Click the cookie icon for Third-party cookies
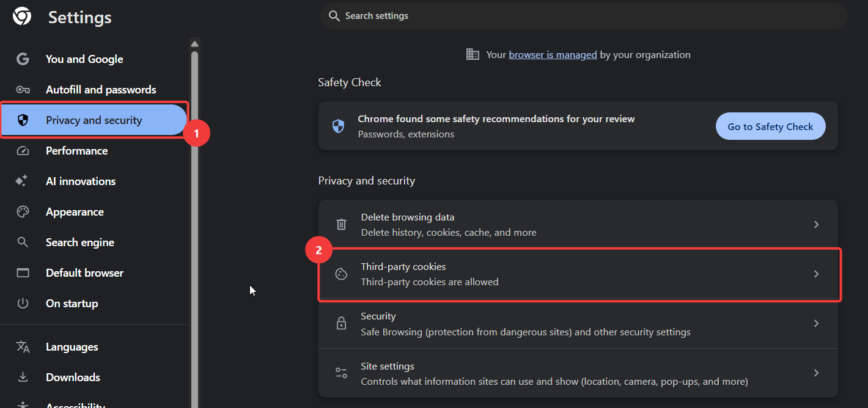Screen dimensions: 868x408 342,274
